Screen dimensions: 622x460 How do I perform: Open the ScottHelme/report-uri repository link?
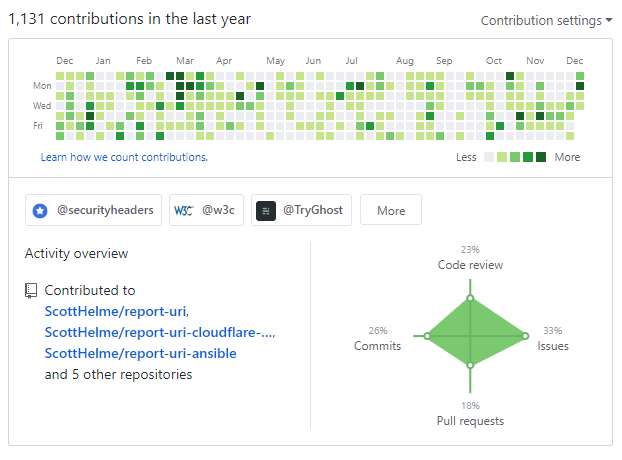[x=116, y=311]
